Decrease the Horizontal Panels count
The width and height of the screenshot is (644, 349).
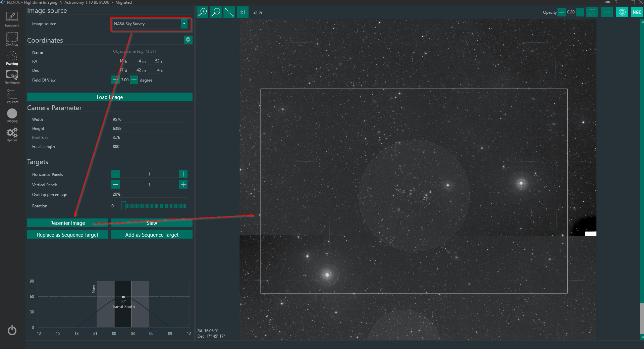(x=116, y=174)
